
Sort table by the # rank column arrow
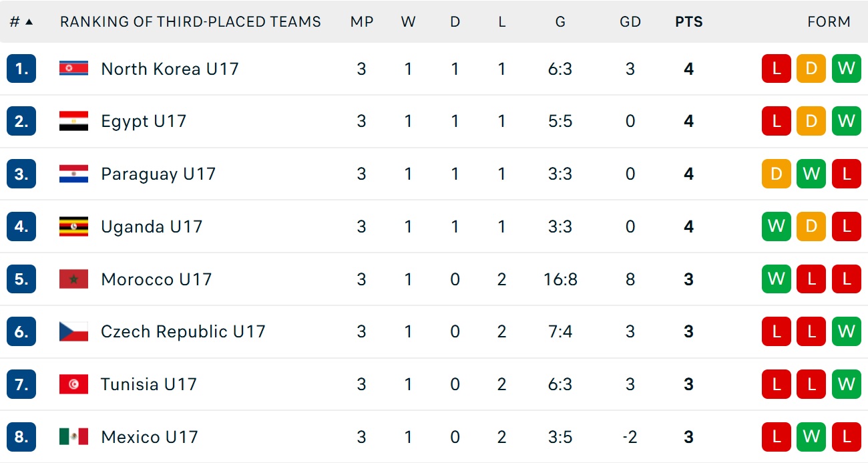point(29,21)
